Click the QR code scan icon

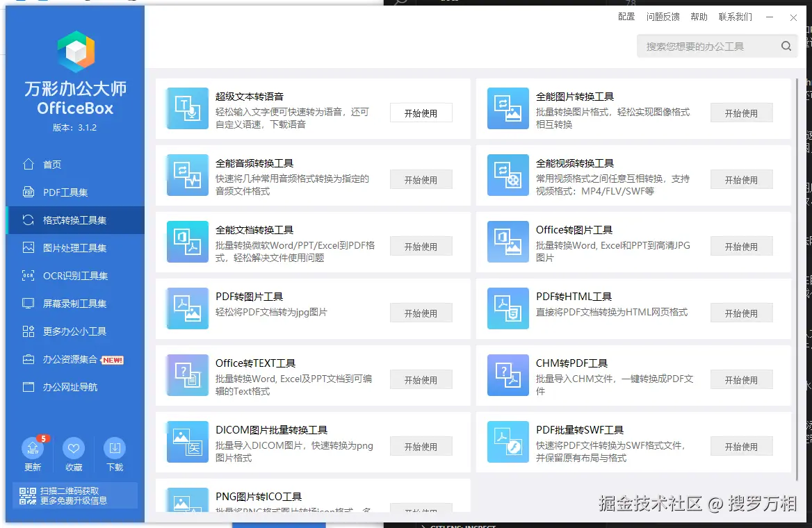[27, 495]
